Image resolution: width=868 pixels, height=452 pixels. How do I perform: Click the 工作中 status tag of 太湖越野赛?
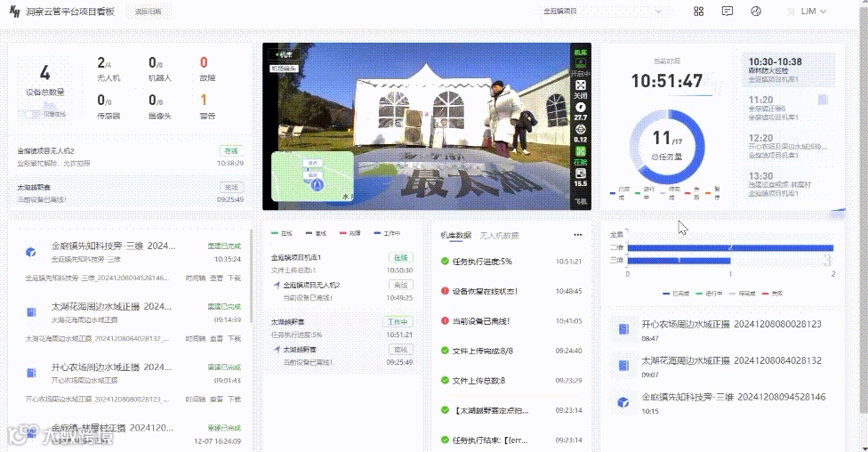click(x=398, y=322)
